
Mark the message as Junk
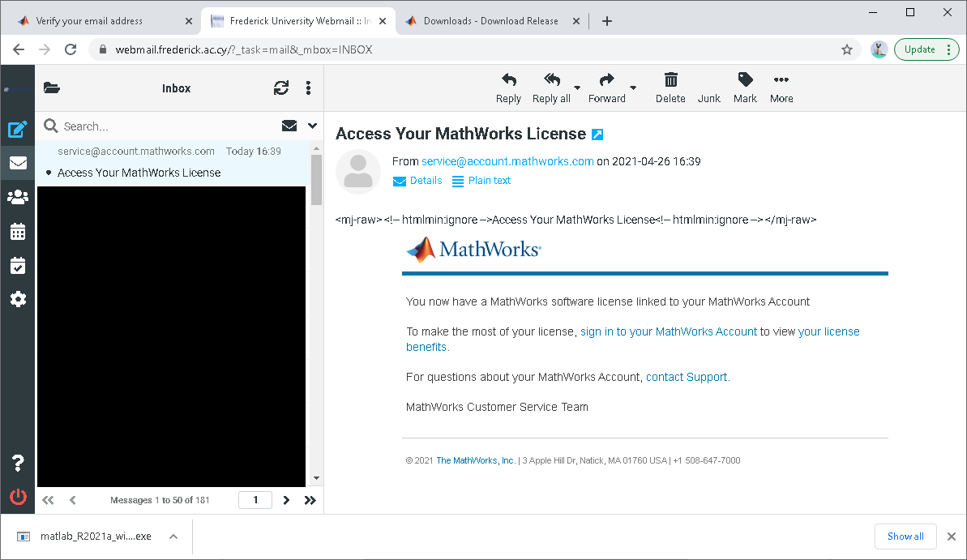click(708, 88)
